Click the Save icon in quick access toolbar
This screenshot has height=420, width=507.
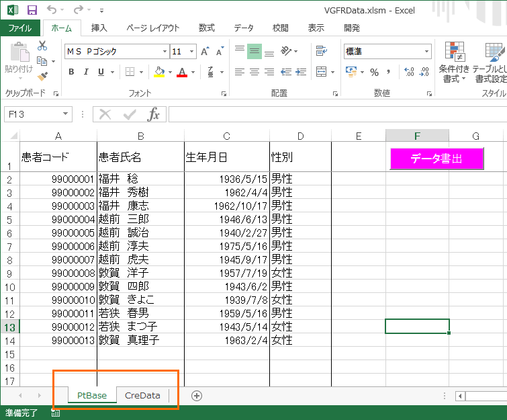coord(32,10)
